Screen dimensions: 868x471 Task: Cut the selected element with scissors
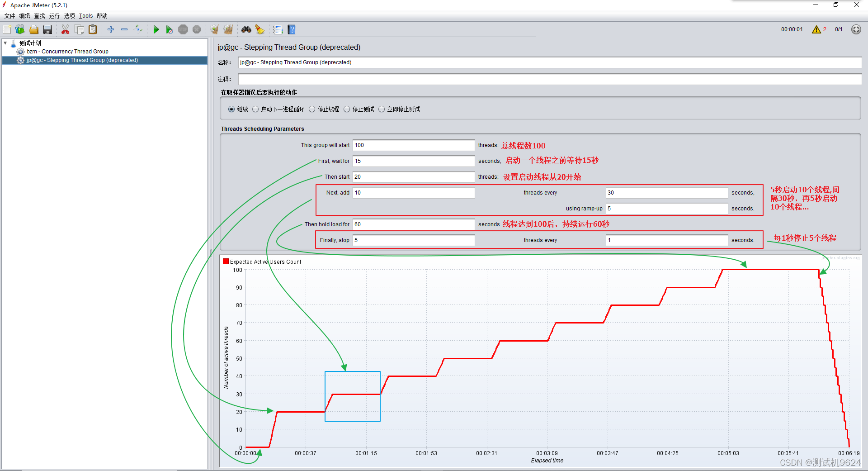tap(65, 29)
